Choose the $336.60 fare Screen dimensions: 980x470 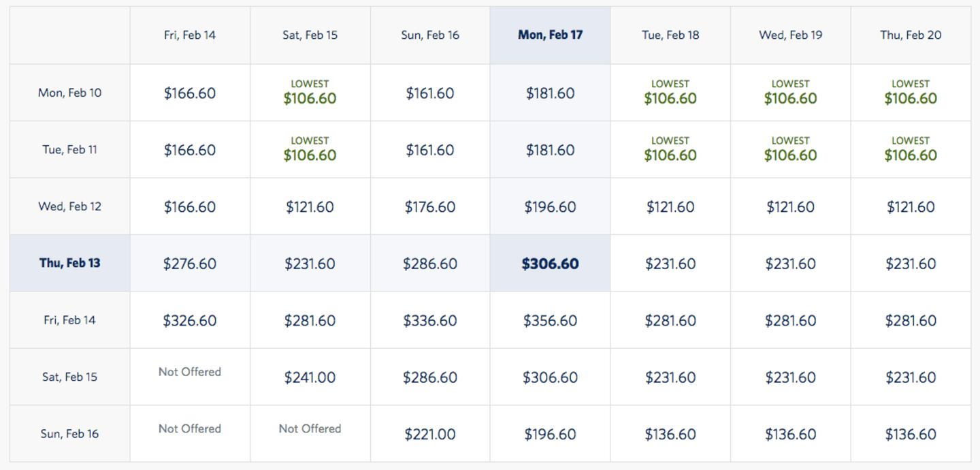point(429,320)
